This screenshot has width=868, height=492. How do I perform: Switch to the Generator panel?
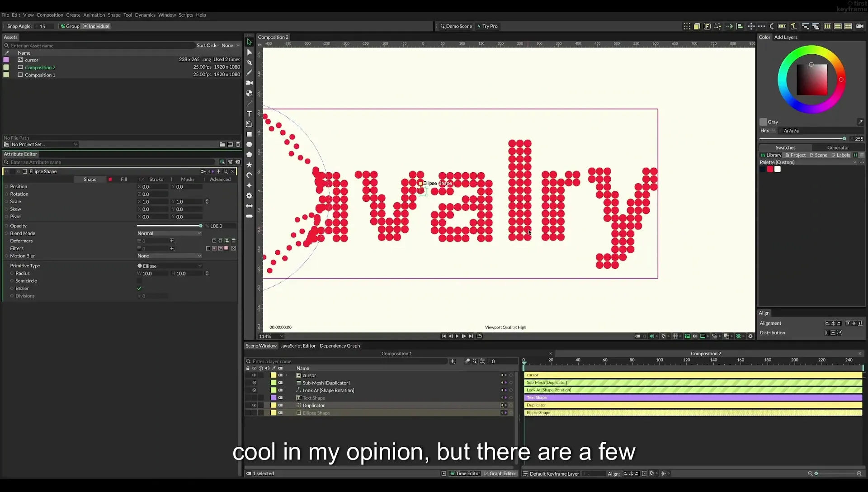[838, 147]
